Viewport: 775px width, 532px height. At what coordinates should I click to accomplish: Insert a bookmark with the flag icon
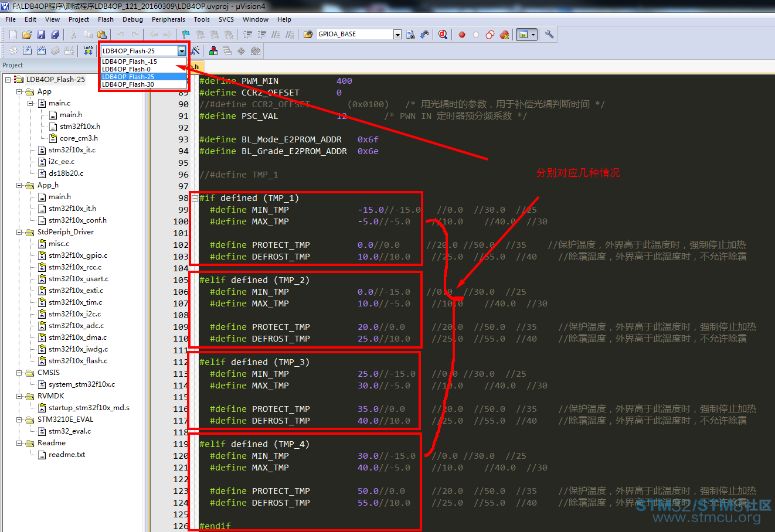coord(186,35)
